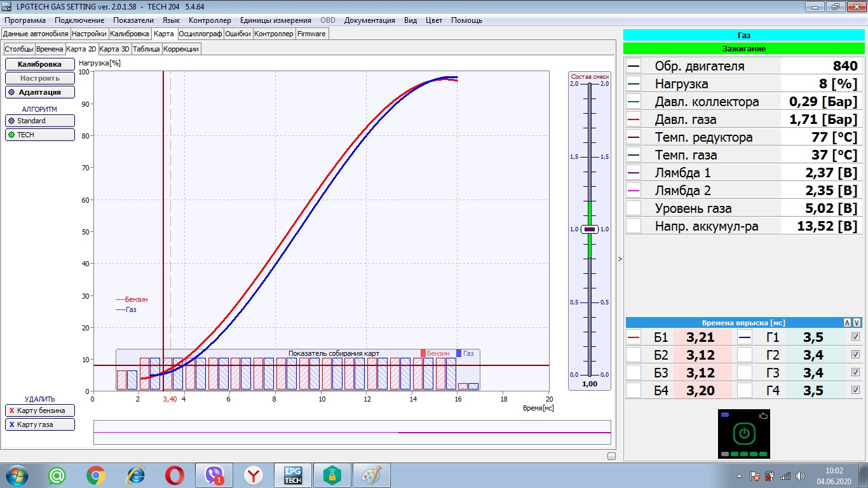Viewport: 868px width, 488px height.
Task: Click the Калибровка button on left panel
Action: coord(39,64)
